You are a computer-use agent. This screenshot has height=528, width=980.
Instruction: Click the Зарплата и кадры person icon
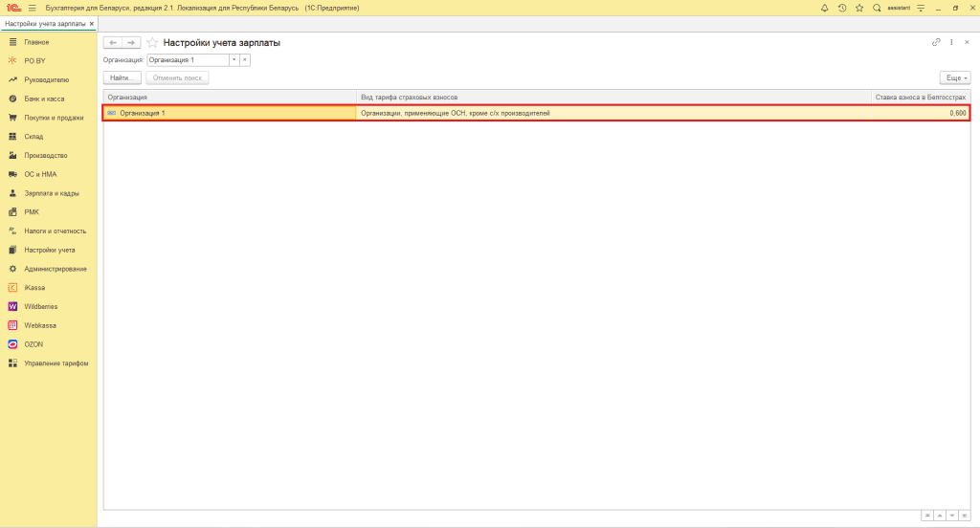pos(12,193)
